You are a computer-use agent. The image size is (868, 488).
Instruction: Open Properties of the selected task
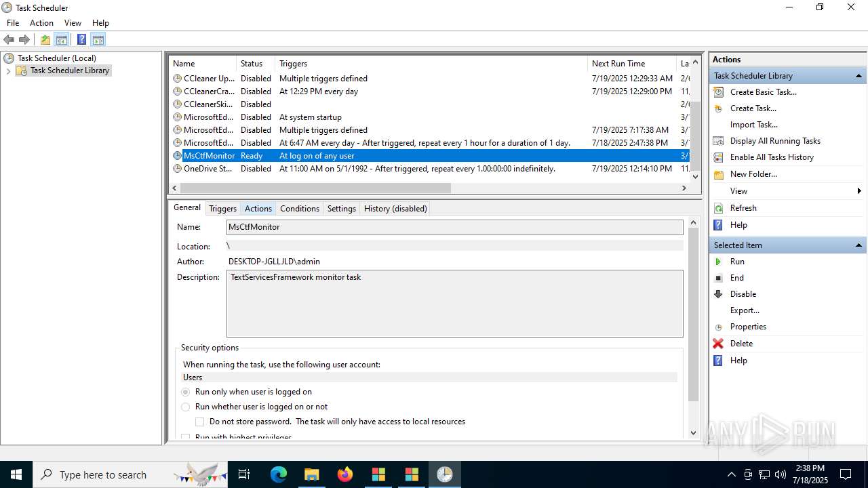click(x=748, y=327)
